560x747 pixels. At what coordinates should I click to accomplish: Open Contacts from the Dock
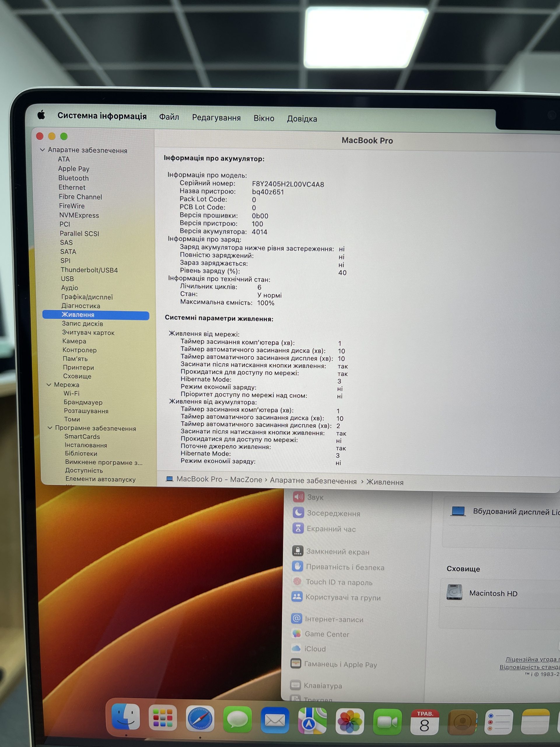[462, 722]
